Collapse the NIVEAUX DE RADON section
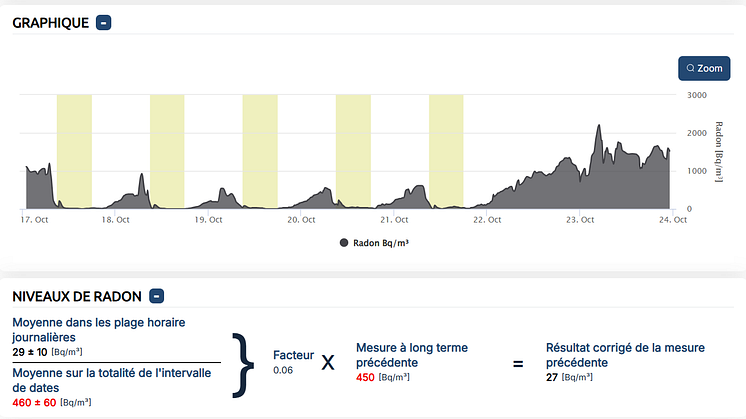The image size is (746, 419). point(157,296)
